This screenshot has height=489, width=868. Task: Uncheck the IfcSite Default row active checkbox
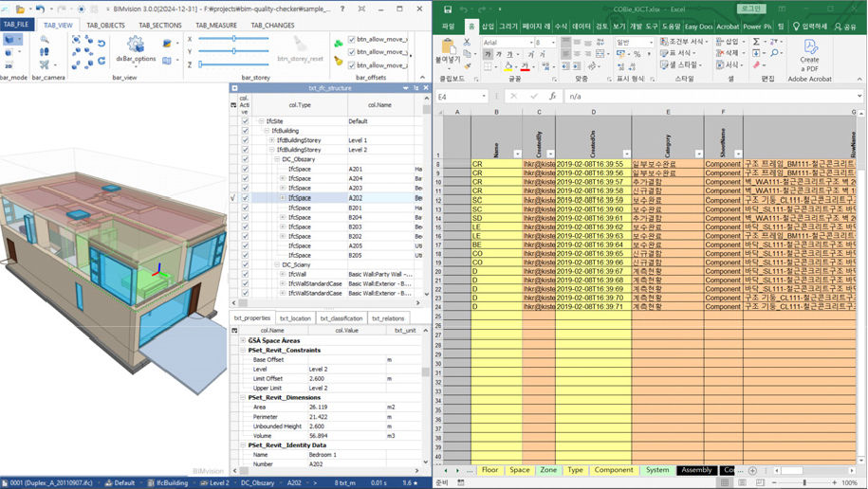click(245, 121)
